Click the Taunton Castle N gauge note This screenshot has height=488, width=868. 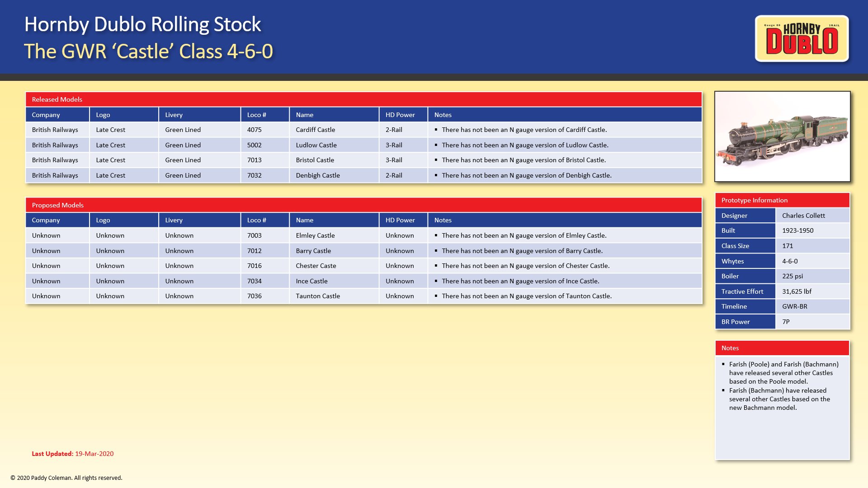point(523,296)
